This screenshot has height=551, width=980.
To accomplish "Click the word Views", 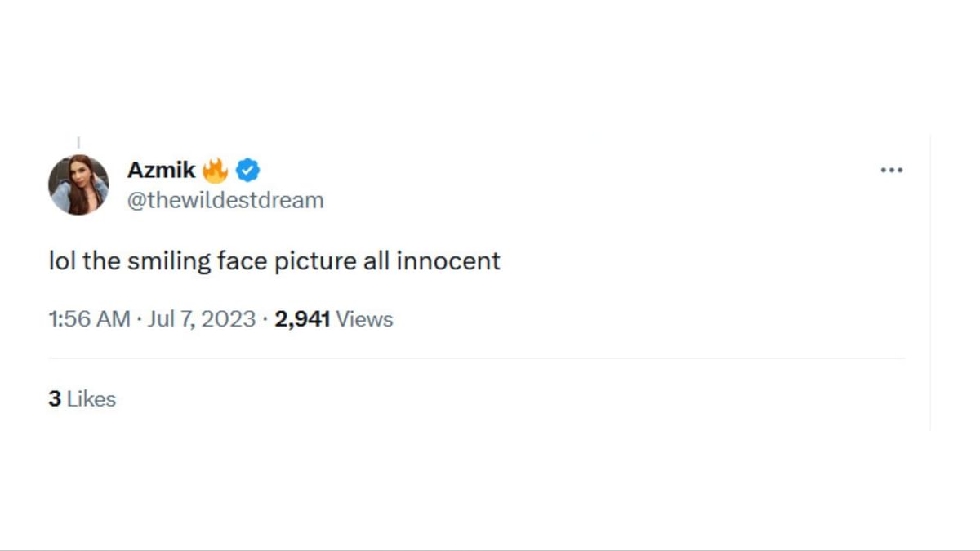I will click(364, 319).
